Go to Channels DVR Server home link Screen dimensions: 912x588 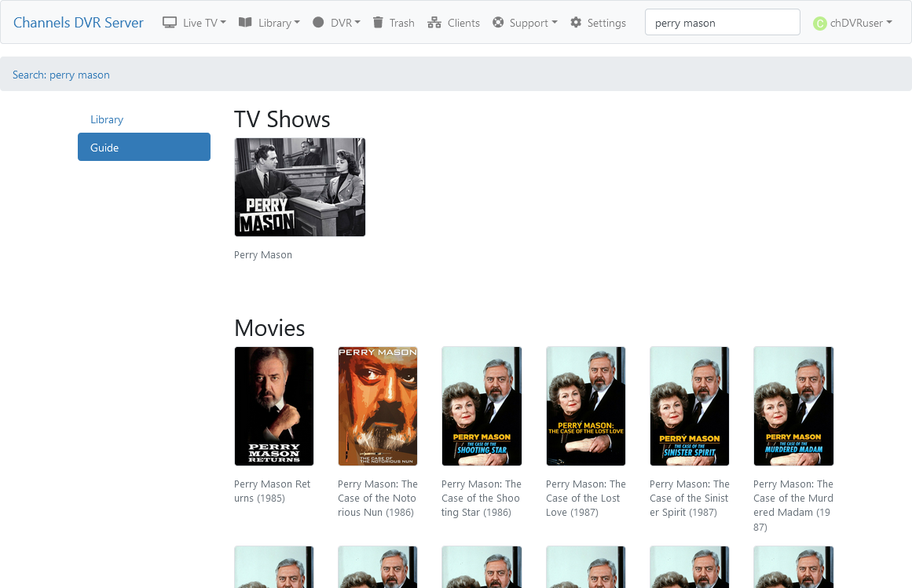click(x=79, y=22)
